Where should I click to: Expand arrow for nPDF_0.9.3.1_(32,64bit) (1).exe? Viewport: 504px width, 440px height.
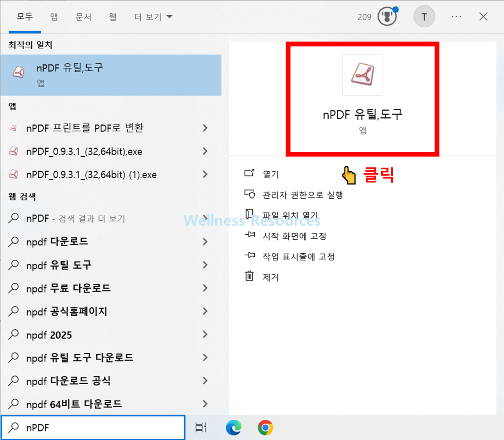click(x=205, y=174)
